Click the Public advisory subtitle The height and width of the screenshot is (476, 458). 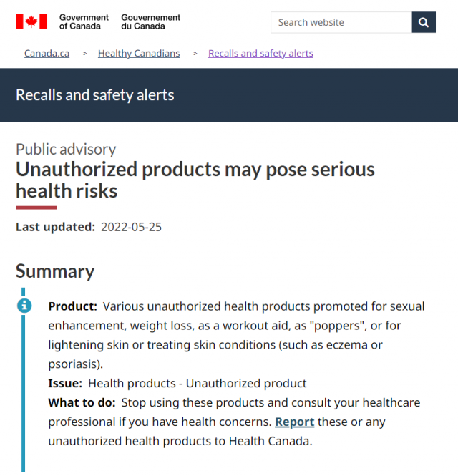(x=66, y=149)
